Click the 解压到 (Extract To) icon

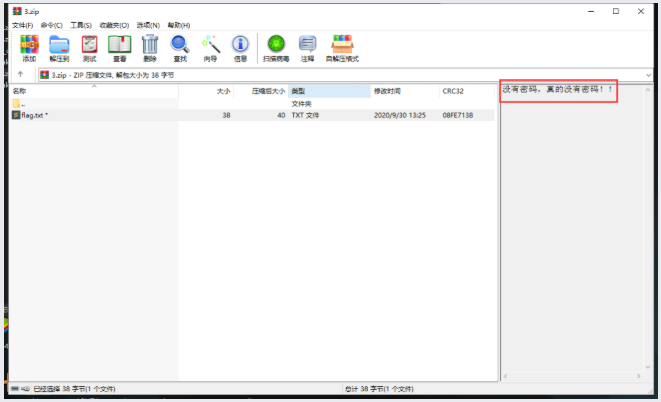(x=59, y=45)
